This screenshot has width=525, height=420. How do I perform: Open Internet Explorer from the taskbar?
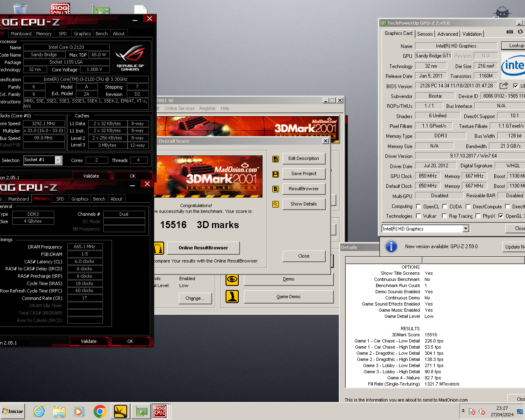(39, 411)
